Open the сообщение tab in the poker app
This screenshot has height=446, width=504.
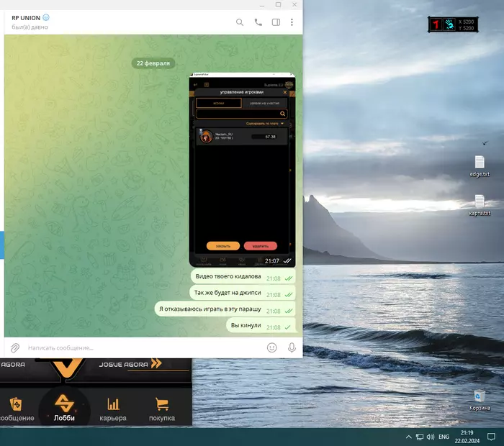[x=16, y=409]
